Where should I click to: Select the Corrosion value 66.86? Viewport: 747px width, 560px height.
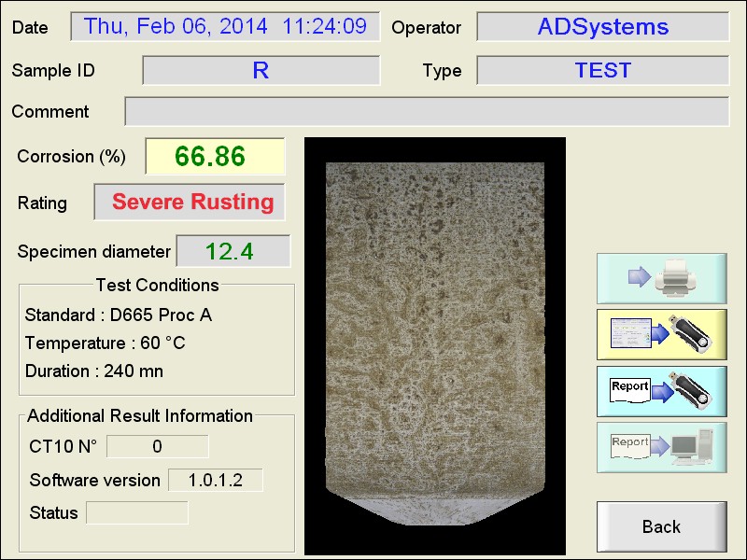(x=215, y=156)
